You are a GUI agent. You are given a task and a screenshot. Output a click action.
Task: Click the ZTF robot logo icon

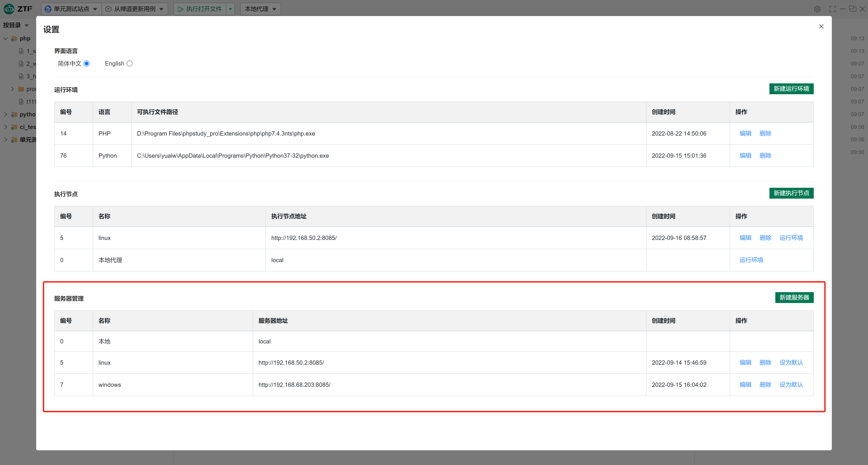click(9, 9)
